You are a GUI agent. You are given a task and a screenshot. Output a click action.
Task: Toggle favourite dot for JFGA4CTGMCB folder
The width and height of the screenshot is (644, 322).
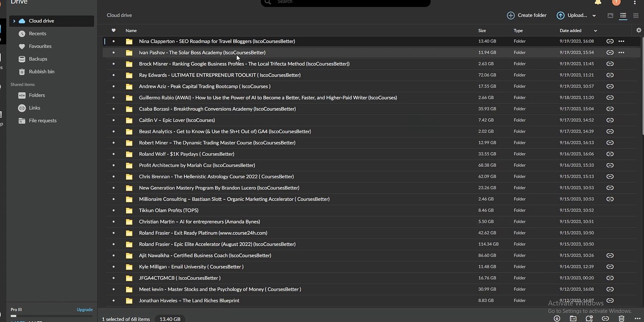click(114, 278)
